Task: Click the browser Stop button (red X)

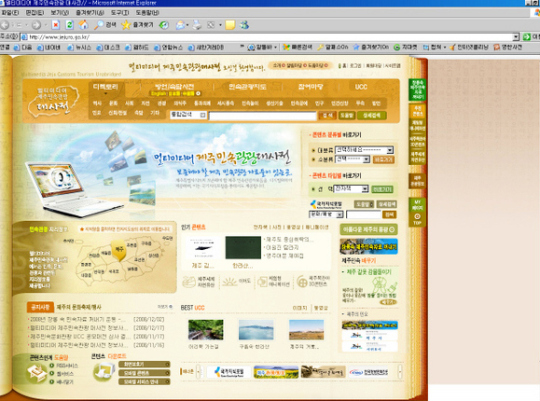Action: coord(55,25)
